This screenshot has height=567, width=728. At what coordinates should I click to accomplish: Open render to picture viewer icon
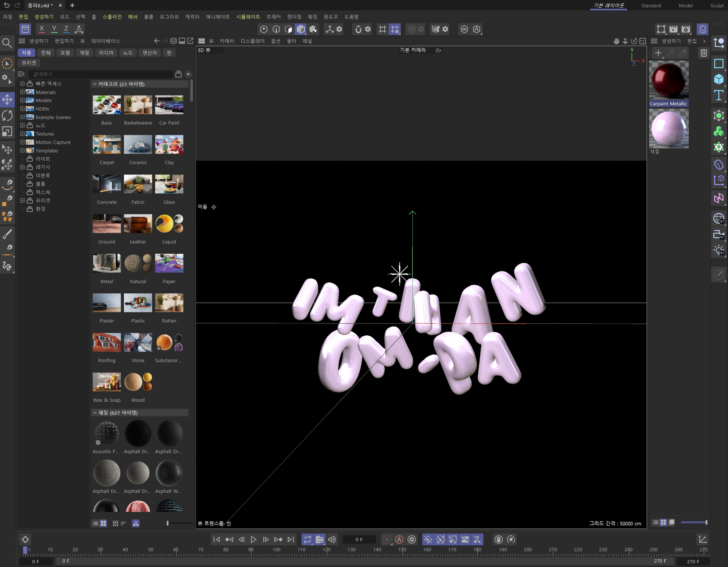pos(673,29)
